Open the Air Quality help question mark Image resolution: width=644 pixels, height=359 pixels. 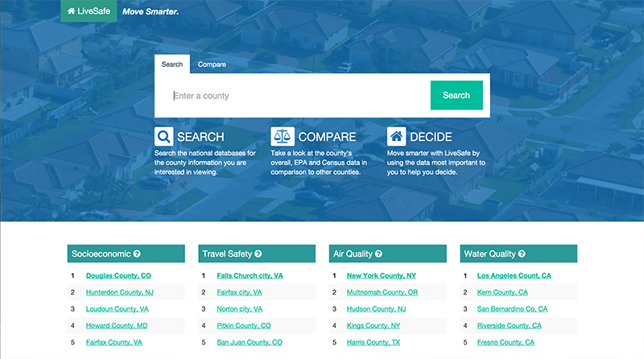point(378,254)
